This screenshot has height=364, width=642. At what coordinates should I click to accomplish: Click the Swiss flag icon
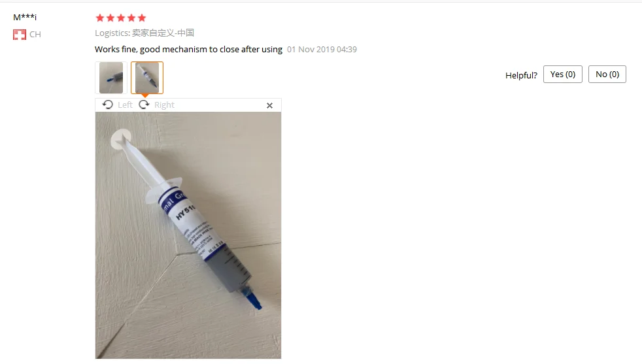coord(19,35)
